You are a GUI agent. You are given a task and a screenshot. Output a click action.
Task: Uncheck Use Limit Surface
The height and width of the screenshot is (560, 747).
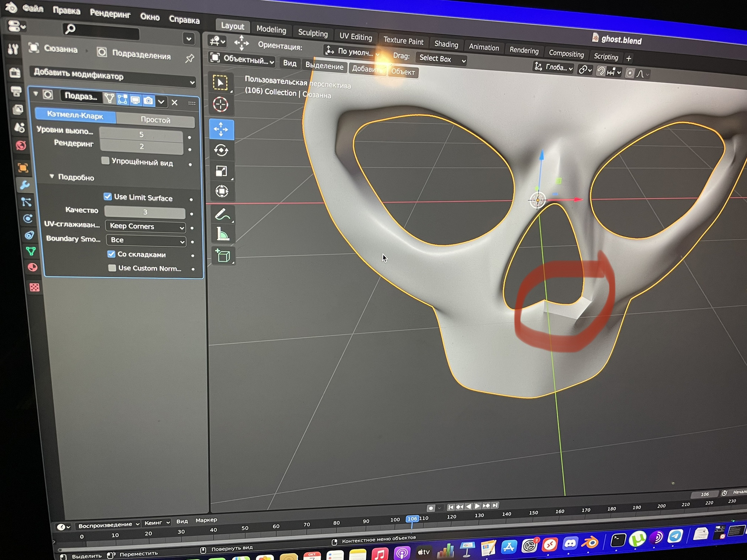point(108,197)
